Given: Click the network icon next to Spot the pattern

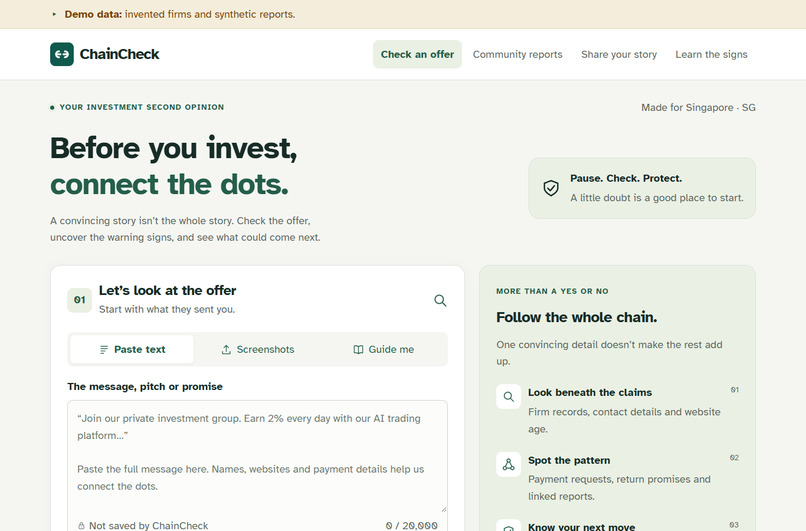Looking at the screenshot, I should pyautogui.click(x=508, y=464).
